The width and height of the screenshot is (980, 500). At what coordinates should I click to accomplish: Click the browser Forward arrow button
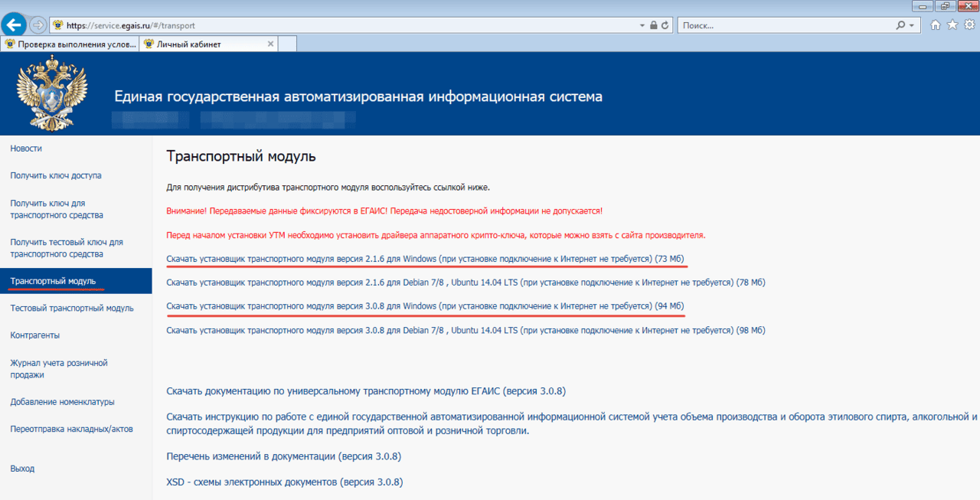coord(38,25)
